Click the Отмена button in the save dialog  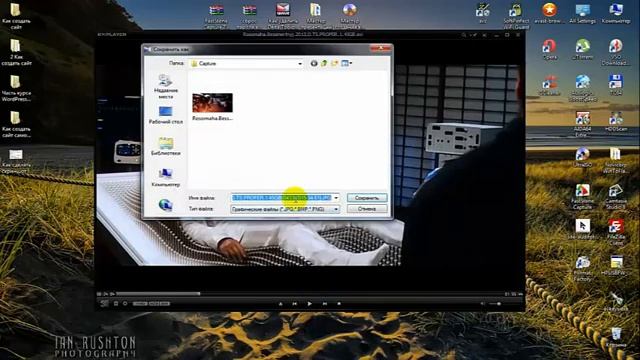[x=367, y=209]
